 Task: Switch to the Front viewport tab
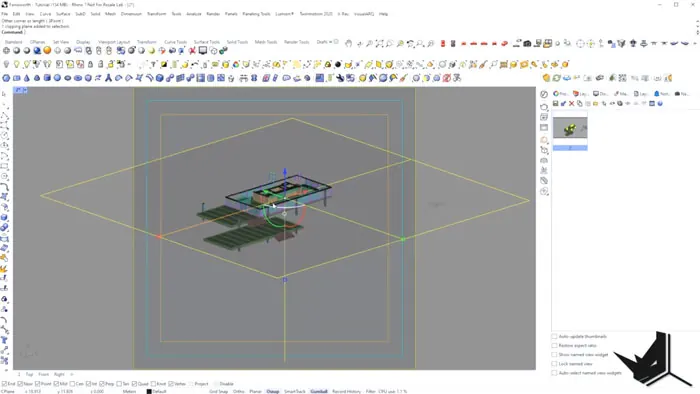point(43,374)
